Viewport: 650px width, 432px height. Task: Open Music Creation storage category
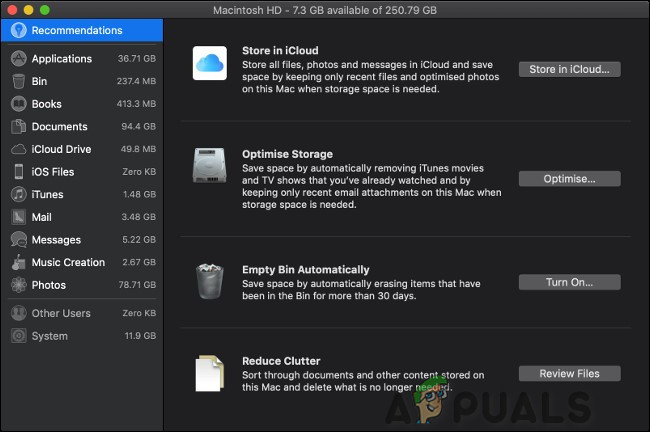[x=68, y=262]
